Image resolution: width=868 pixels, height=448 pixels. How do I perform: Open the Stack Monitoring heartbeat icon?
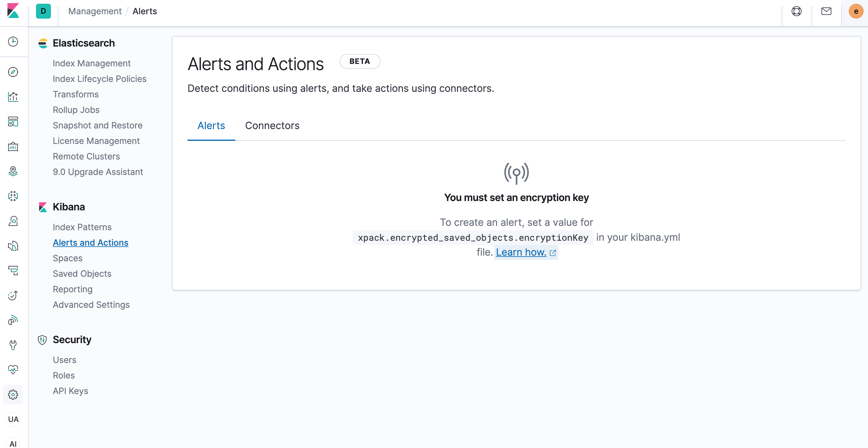pos(13,370)
